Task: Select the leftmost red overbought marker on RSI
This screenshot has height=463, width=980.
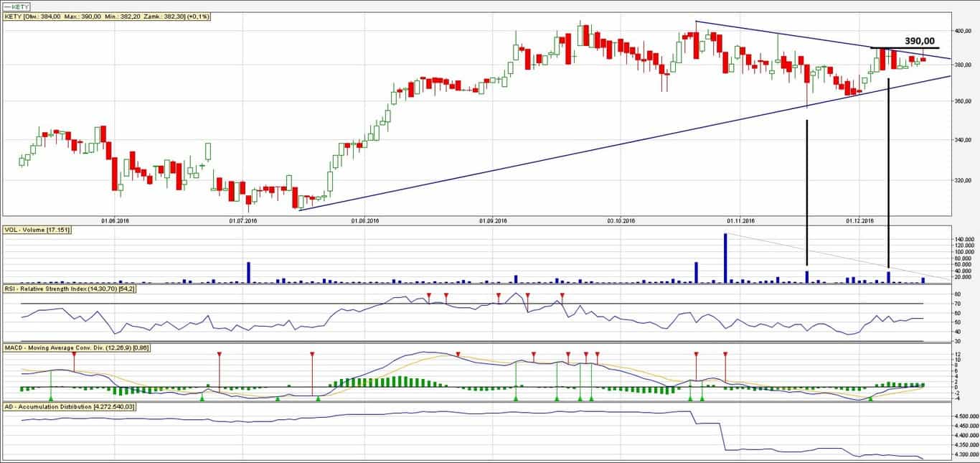Action: coord(429,295)
